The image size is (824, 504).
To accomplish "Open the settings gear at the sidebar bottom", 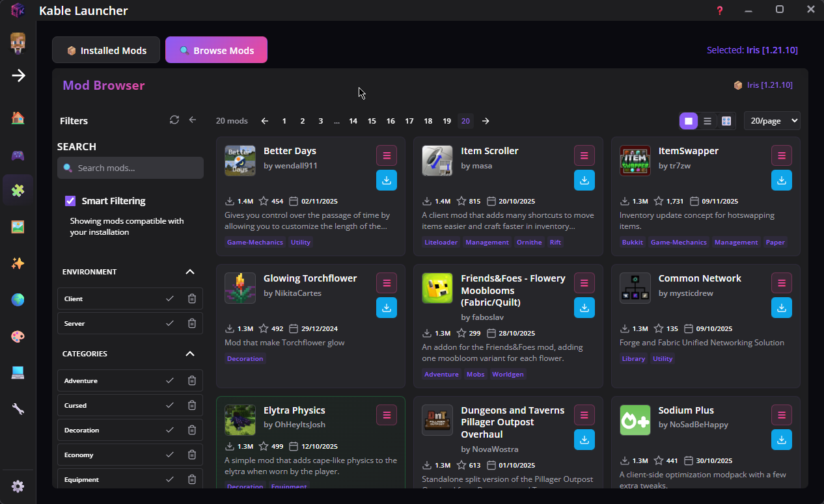I will point(18,486).
